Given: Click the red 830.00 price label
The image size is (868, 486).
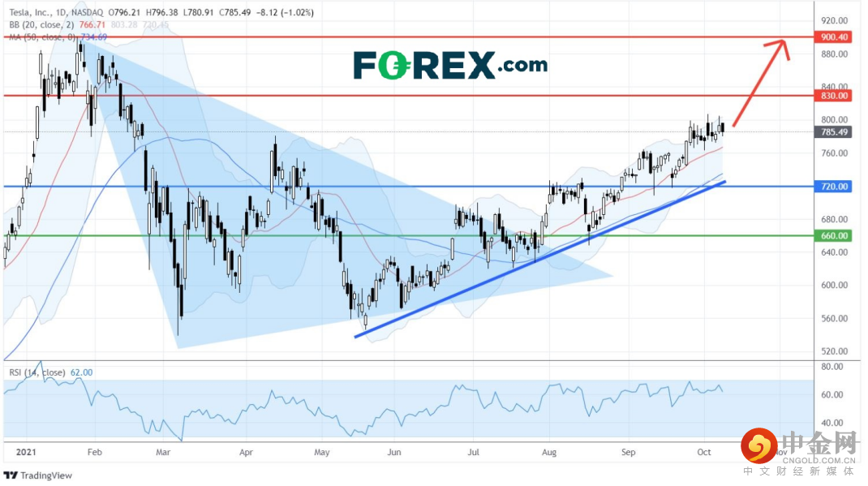Looking at the screenshot, I should (834, 96).
